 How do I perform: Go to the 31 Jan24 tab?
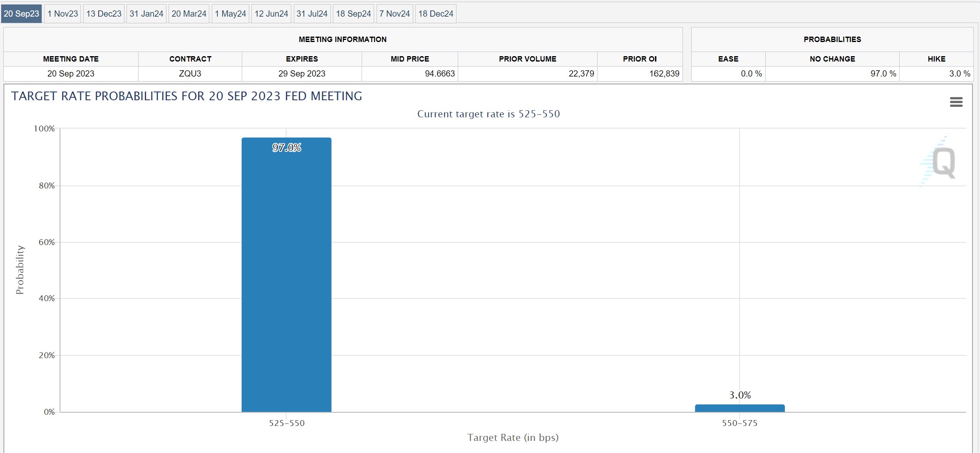(146, 14)
